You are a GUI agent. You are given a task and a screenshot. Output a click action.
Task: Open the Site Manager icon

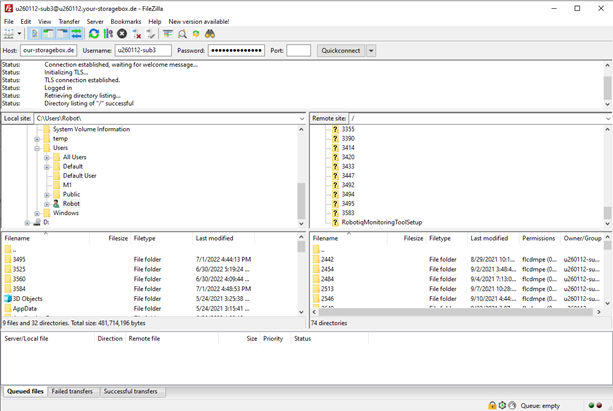[9, 34]
